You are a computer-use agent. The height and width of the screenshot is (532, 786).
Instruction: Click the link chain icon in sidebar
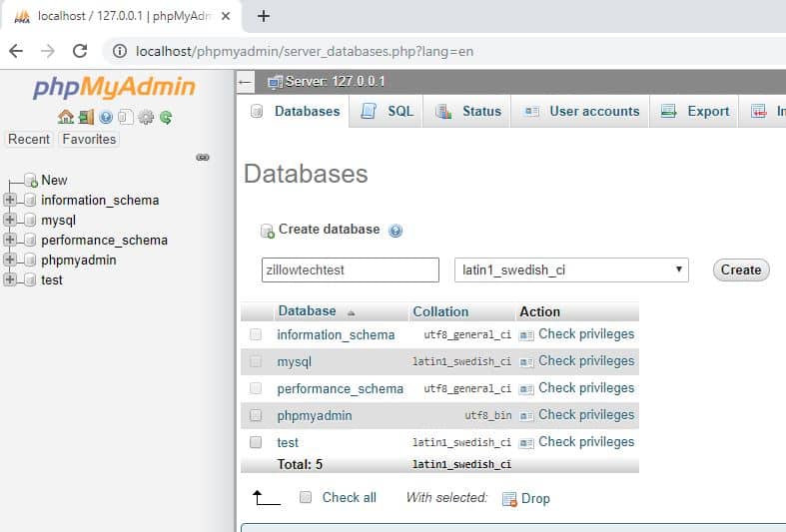click(x=203, y=158)
